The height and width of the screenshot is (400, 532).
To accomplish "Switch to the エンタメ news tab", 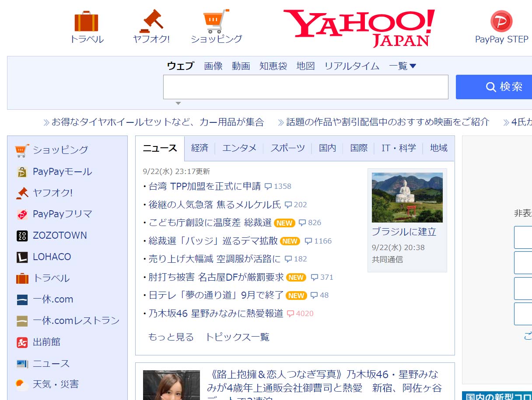I will pyautogui.click(x=239, y=148).
